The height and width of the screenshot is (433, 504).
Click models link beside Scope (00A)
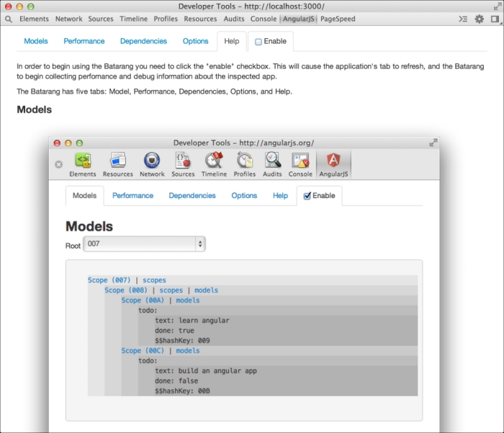pyautogui.click(x=188, y=300)
